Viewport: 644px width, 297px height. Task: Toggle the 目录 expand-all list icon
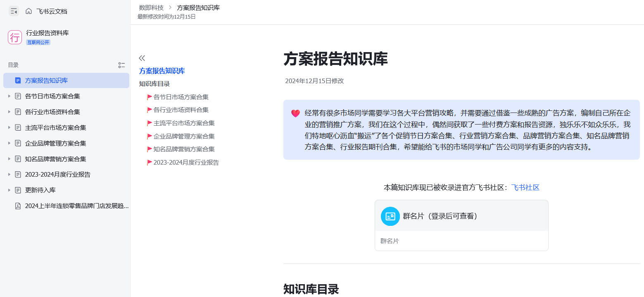(121, 65)
